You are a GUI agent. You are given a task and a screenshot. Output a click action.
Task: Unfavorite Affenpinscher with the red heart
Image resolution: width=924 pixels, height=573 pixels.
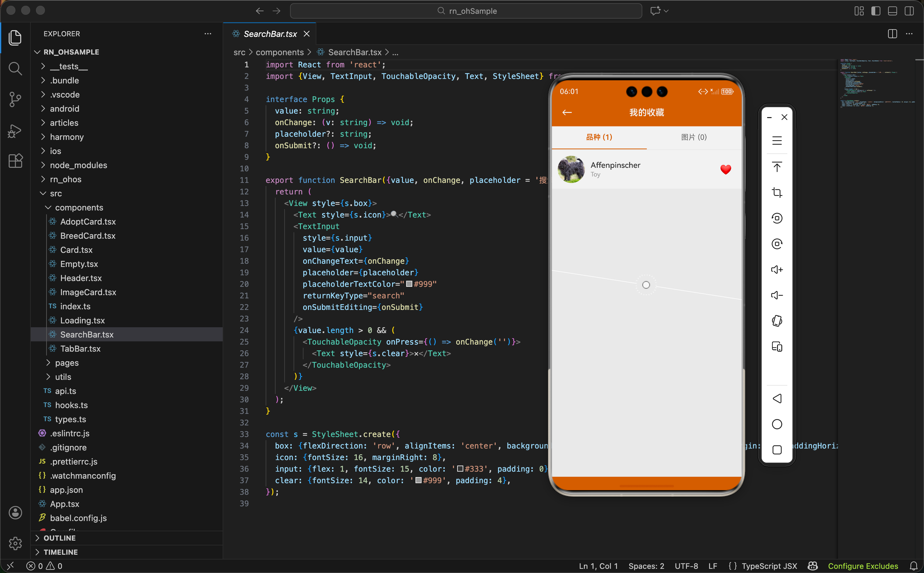pos(725,169)
